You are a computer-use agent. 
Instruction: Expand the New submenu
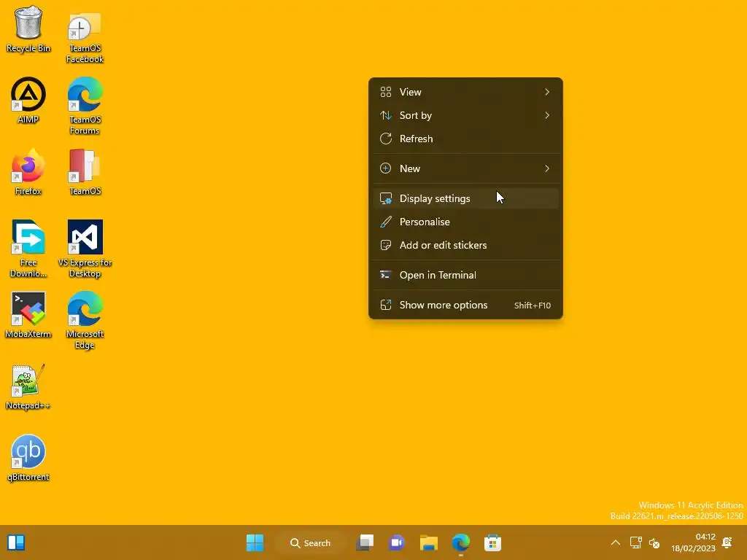coord(465,168)
